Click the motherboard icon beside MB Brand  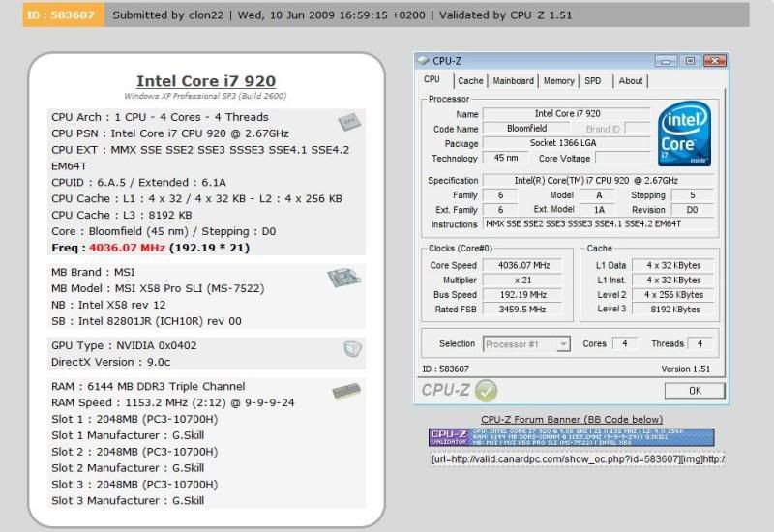click(343, 278)
